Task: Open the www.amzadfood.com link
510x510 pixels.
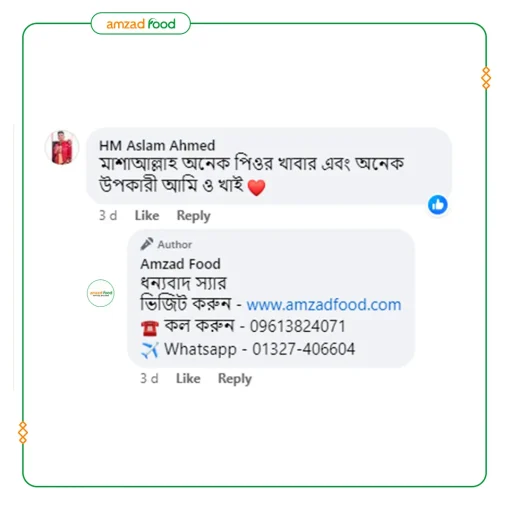Action: tap(324, 305)
